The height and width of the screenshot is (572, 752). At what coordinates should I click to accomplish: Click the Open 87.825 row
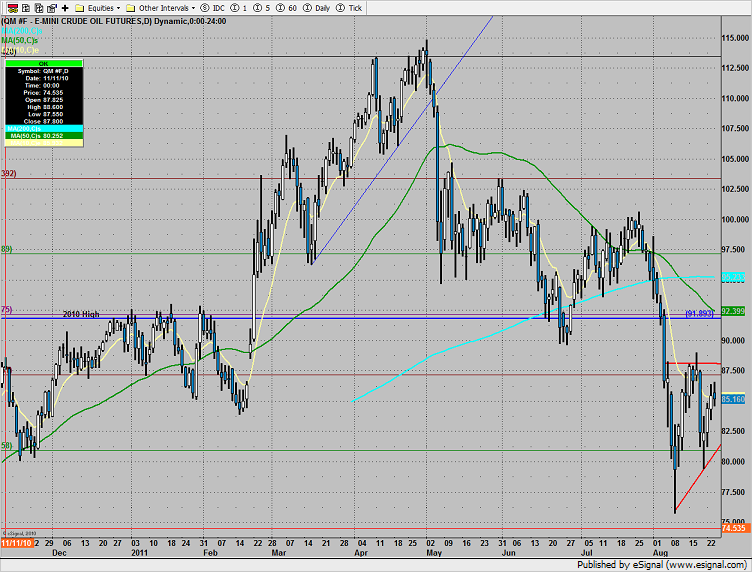(44, 100)
